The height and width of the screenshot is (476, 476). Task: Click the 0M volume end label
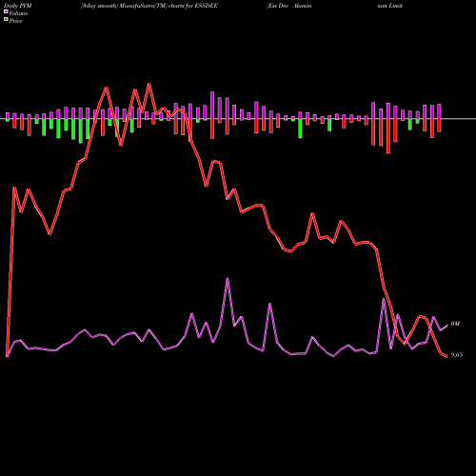pyautogui.click(x=455, y=324)
